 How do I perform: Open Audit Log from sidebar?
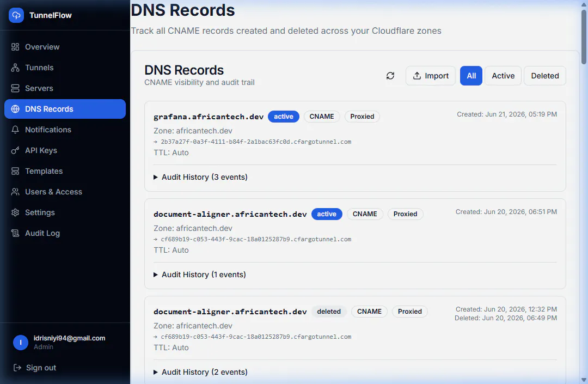click(x=65, y=233)
